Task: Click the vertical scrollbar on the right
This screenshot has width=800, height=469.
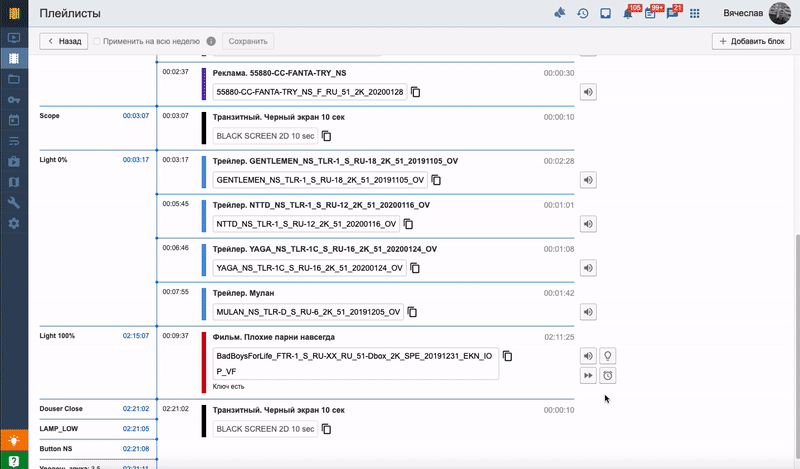Action: (796, 348)
